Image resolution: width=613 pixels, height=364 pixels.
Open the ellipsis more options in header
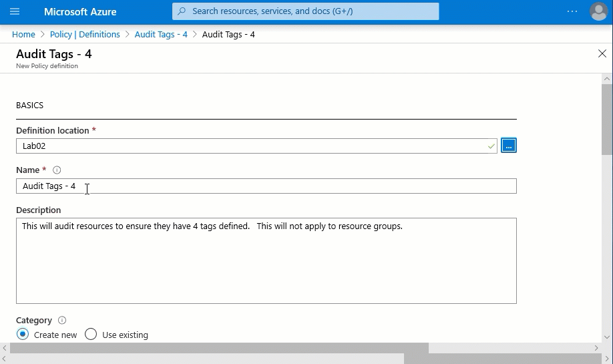(x=572, y=11)
